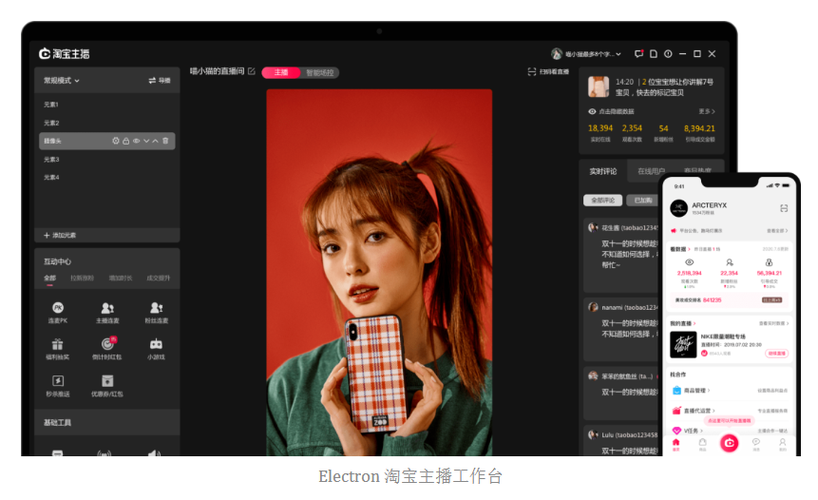Launch the 小游戏 mini-game tool
Image resolution: width=818 pixels, height=500 pixels.
pos(156,349)
